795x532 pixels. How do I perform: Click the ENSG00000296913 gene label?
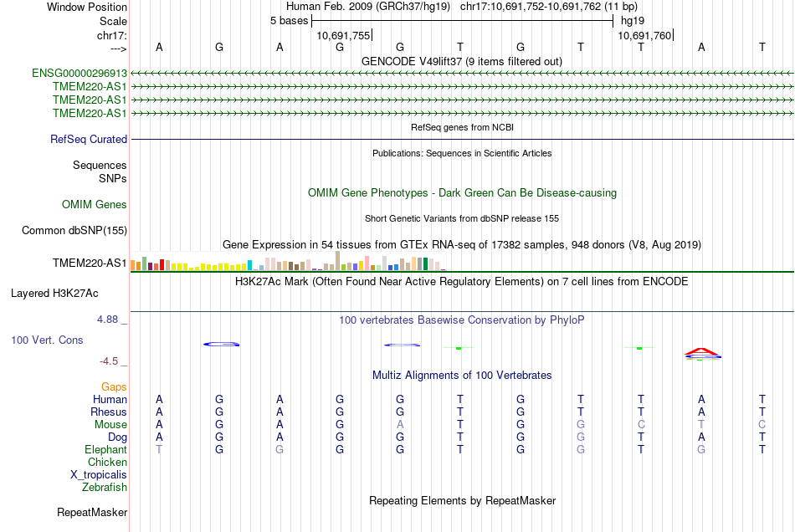click(x=79, y=74)
